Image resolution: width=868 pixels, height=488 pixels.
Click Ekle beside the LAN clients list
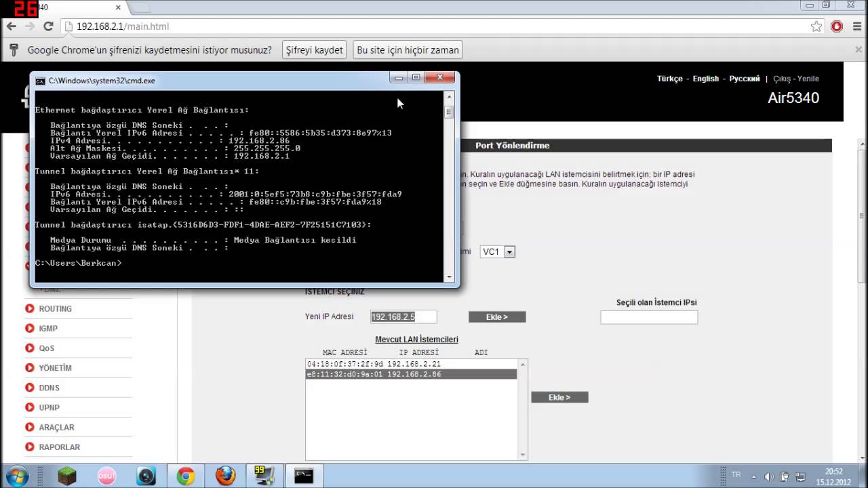pyautogui.click(x=559, y=397)
